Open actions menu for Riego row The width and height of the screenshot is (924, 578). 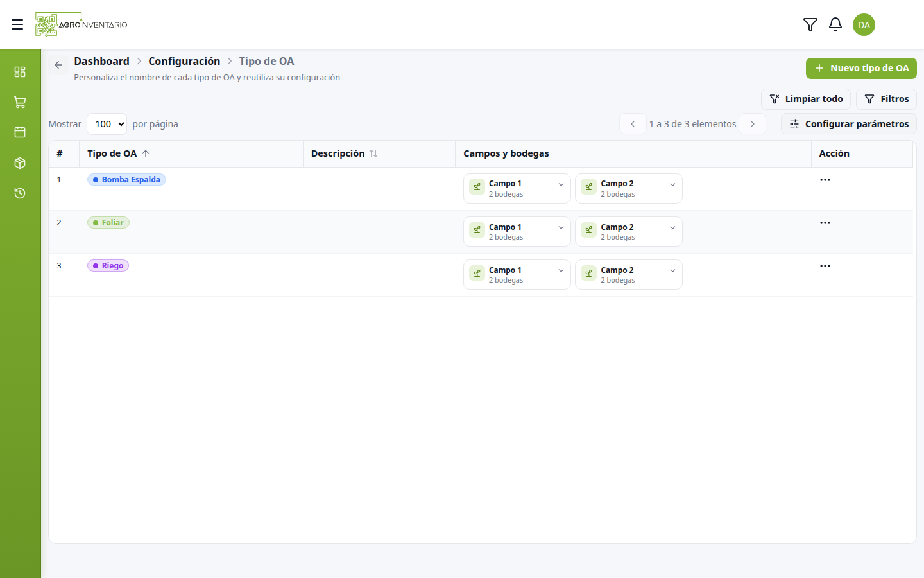825,266
